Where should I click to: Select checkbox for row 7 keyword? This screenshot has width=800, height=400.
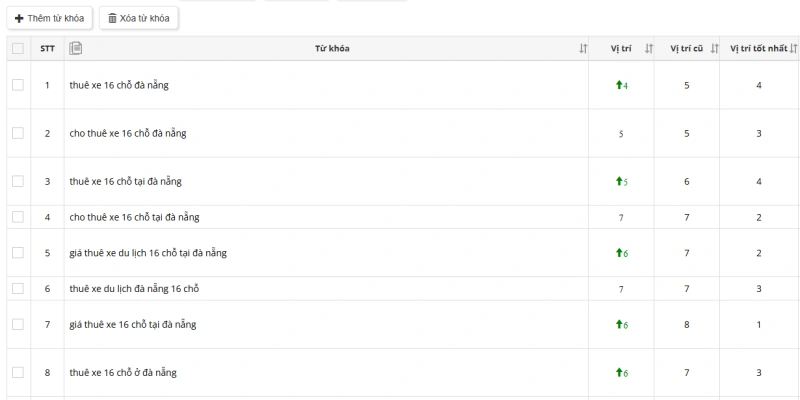tap(17, 325)
